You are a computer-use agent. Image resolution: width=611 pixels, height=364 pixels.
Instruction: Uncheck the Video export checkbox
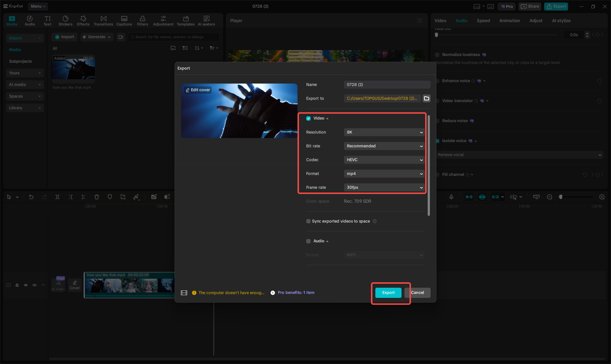pyautogui.click(x=308, y=118)
